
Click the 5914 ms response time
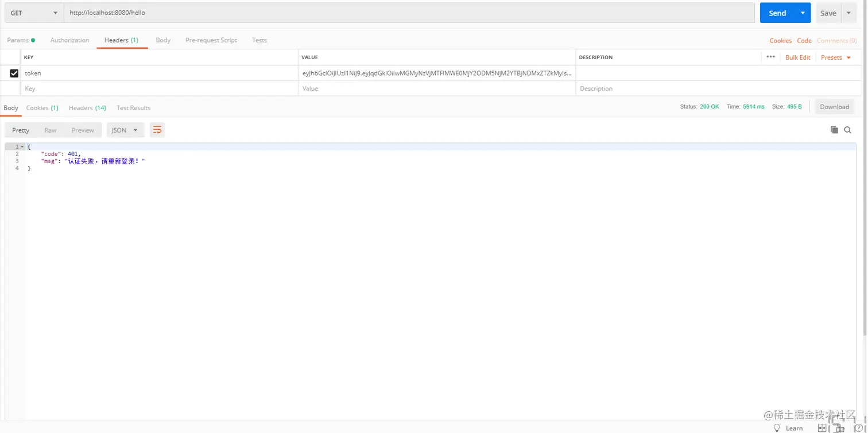point(754,107)
